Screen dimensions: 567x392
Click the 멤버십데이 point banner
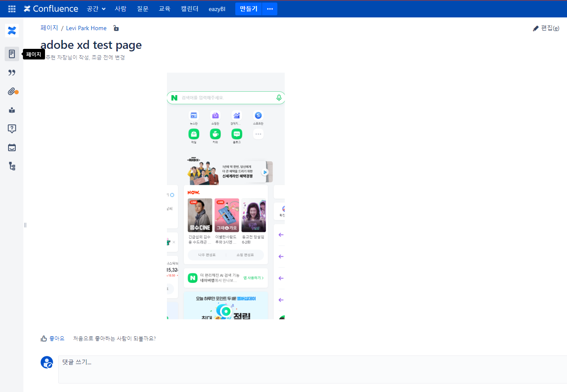point(226,305)
